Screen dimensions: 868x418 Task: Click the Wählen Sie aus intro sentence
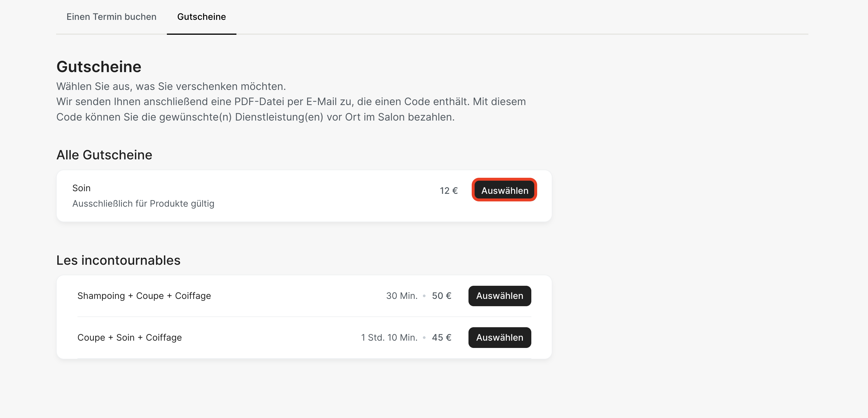171,86
